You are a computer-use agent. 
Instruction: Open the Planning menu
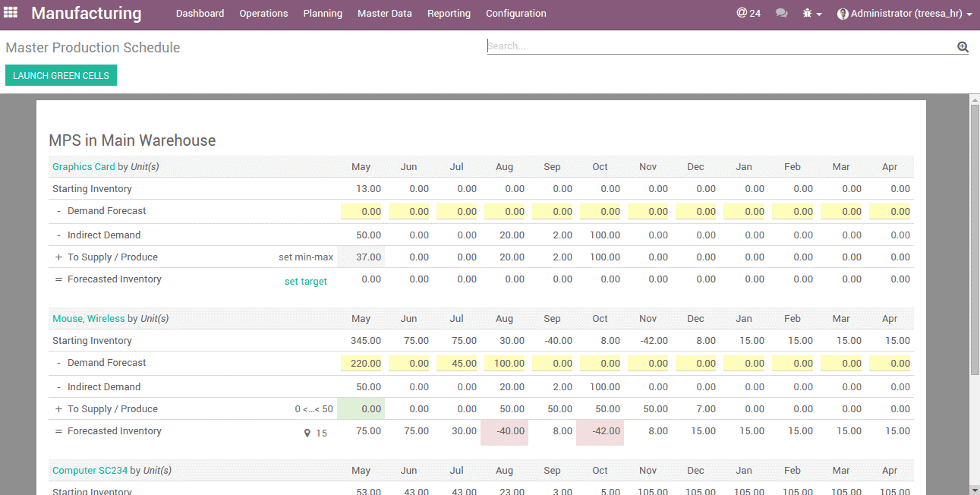pyautogui.click(x=323, y=14)
